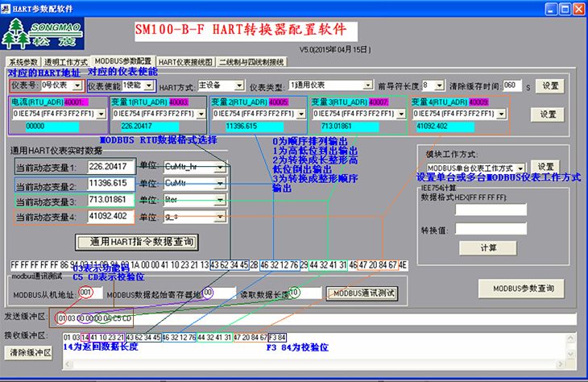Minimize the HART参数配软件 window
This screenshot has height=382, width=588.
pos(550,9)
